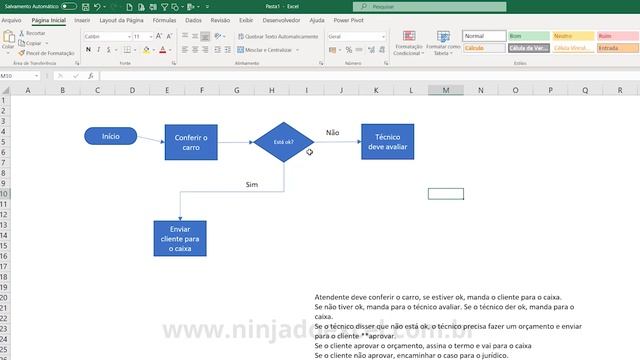This screenshot has width=640, height=360.
Task: Click Recortar (cut) button
Action: click(32, 33)
